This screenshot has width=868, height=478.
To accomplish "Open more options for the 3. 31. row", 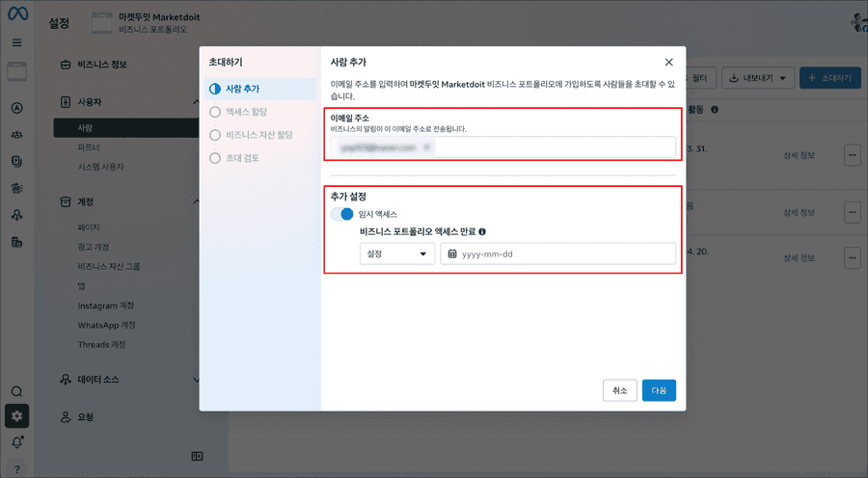I will [x=852, y=155].
